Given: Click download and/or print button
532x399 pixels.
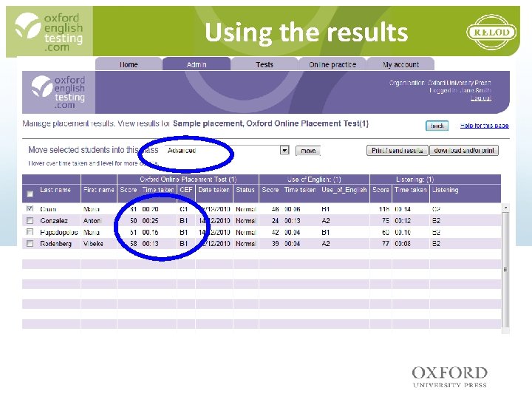Looking at the screenshot, I should (x=464, y=150).
